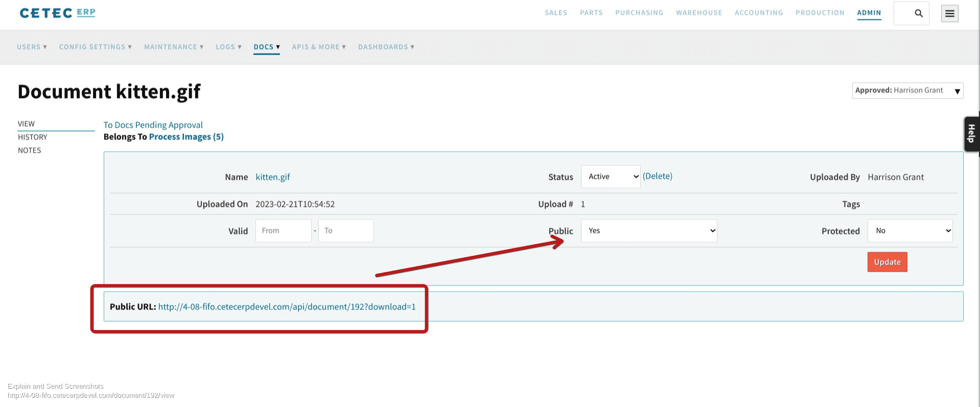Expand the Approved: Harrison Grant dropdown

coord(907,90)
